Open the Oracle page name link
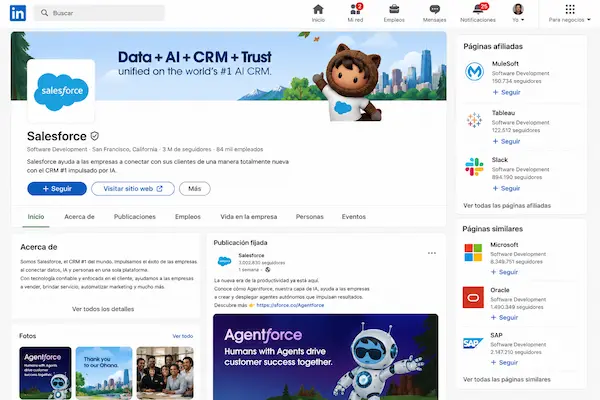Screen dimensions: 600x400 [500, 290]
